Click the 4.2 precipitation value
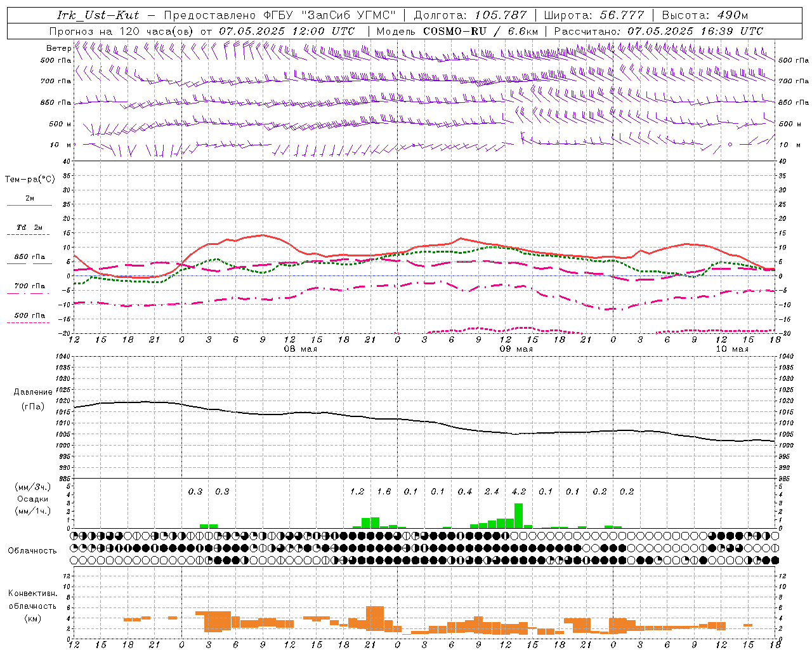 click(518, 492)
